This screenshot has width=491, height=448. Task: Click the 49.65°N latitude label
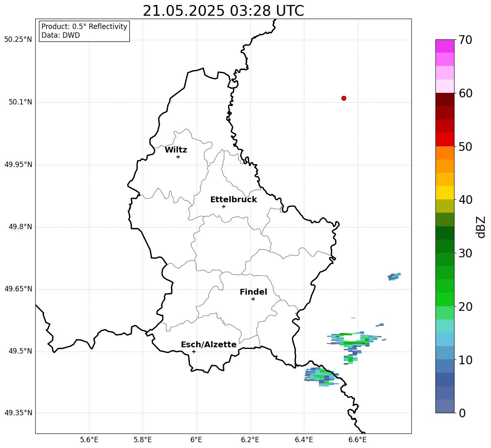tap(18, 289)
